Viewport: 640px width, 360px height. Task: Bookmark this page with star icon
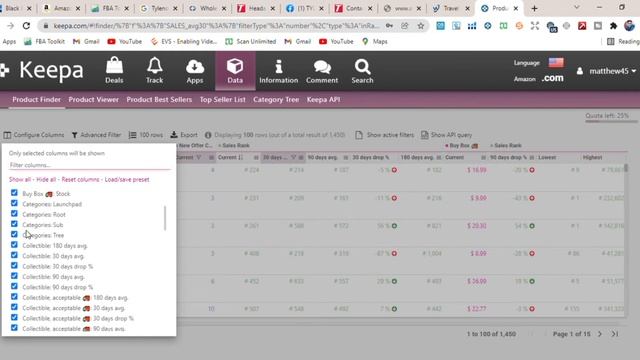coord(420,26)
